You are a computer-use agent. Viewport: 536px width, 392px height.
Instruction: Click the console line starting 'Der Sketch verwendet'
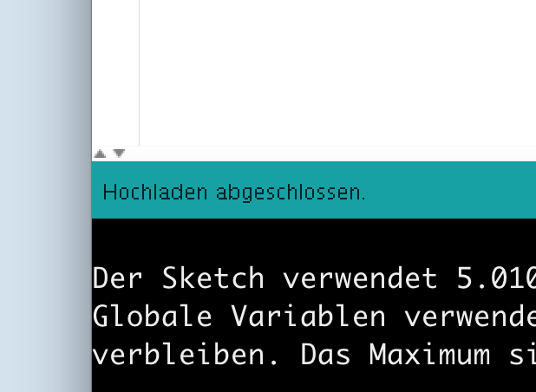(314, 278)
